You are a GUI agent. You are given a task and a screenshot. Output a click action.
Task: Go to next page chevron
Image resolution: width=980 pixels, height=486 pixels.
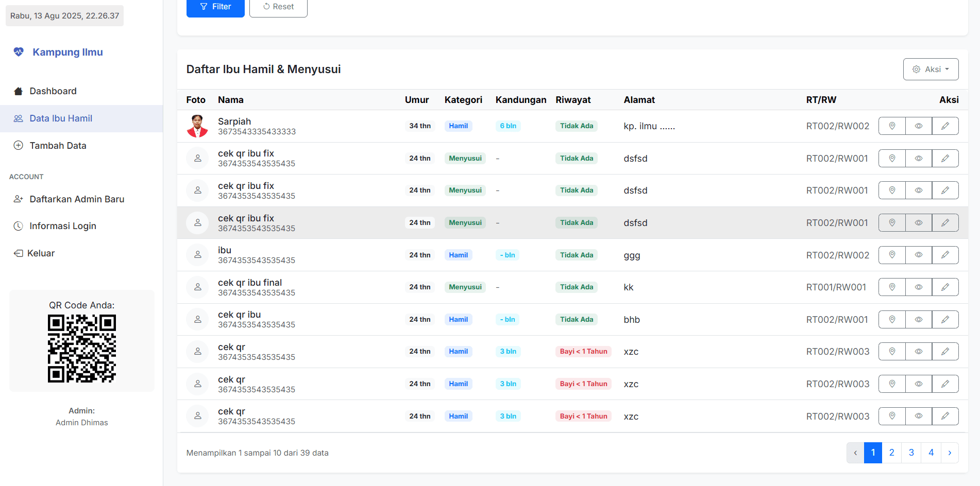(950, 453)
